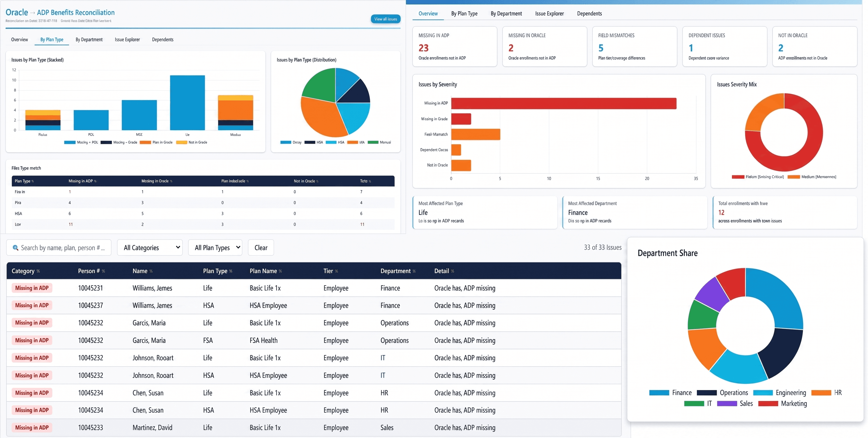Image resolution: width=868 pixels, height=438 pixels.
Task: Click the Sales department cell
Action: tap(387, 428)
